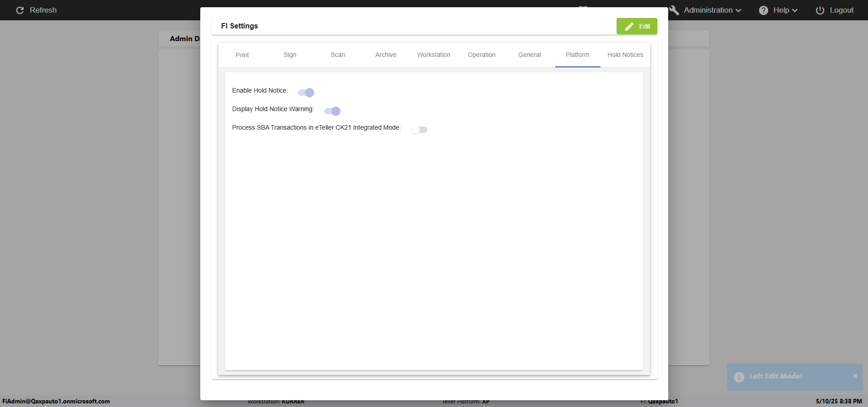Click the Help question mark icon

click(x=764, y=10)
